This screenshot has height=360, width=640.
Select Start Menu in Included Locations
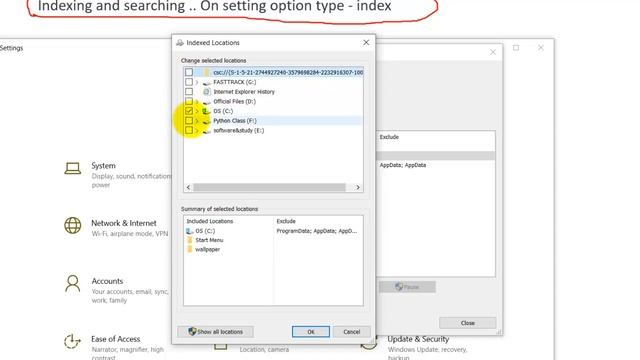tap(209, 240)
